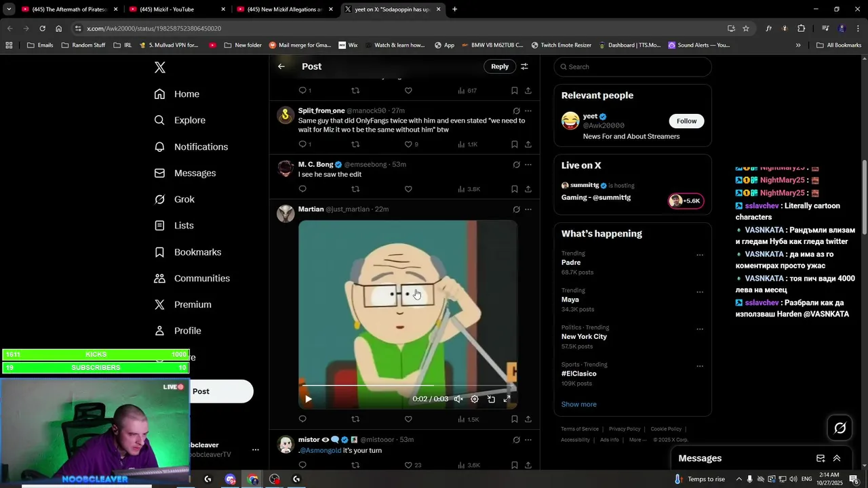Bookmark M. C. Bong's reply
The height and width of the screenshot is (488, 868).
tap(515, 189)
